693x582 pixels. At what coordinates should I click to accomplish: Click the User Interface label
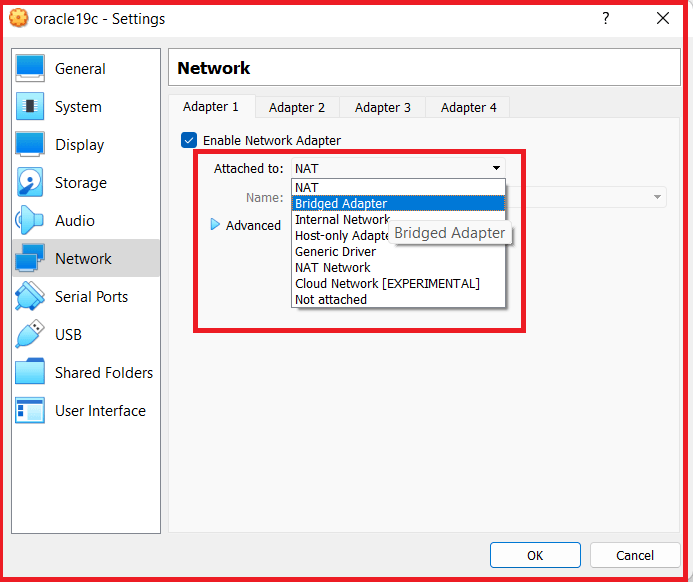[x=100, y=411]
